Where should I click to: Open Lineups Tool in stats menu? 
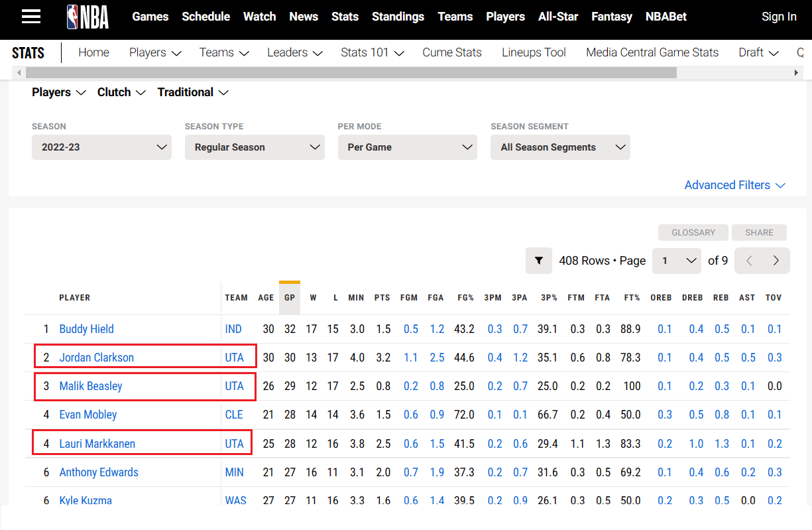pyautogui.click(x=534, y=52)
